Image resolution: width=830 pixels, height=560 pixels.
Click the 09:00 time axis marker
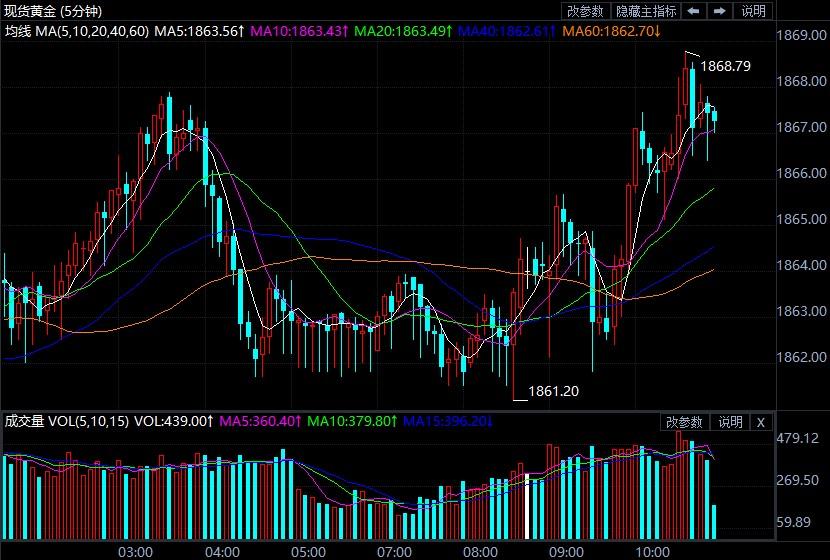(x=566, y=553)
